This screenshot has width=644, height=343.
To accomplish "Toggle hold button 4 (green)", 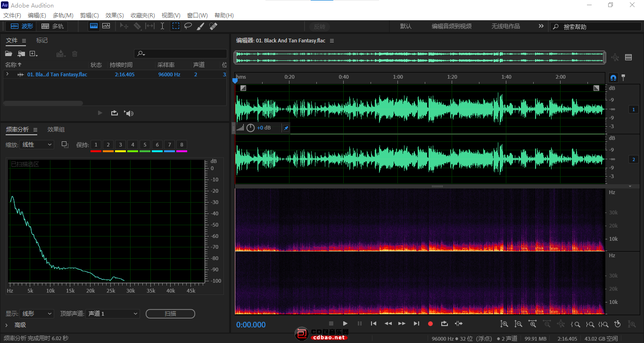I will tap(132, 145).
